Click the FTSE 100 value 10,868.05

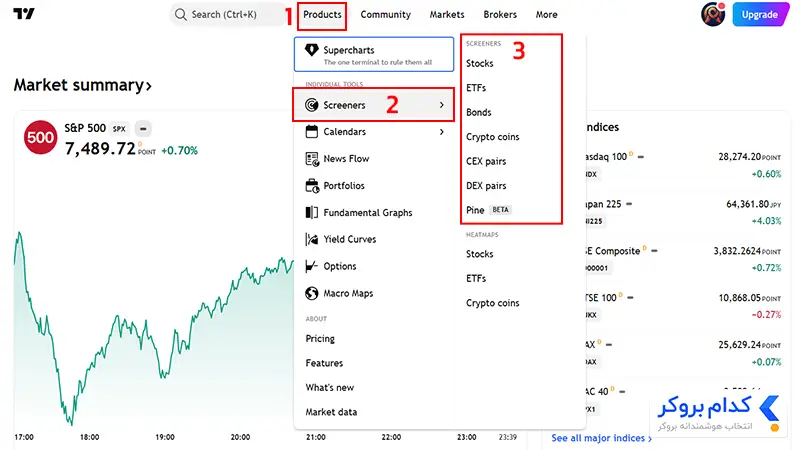pos(740,297)
